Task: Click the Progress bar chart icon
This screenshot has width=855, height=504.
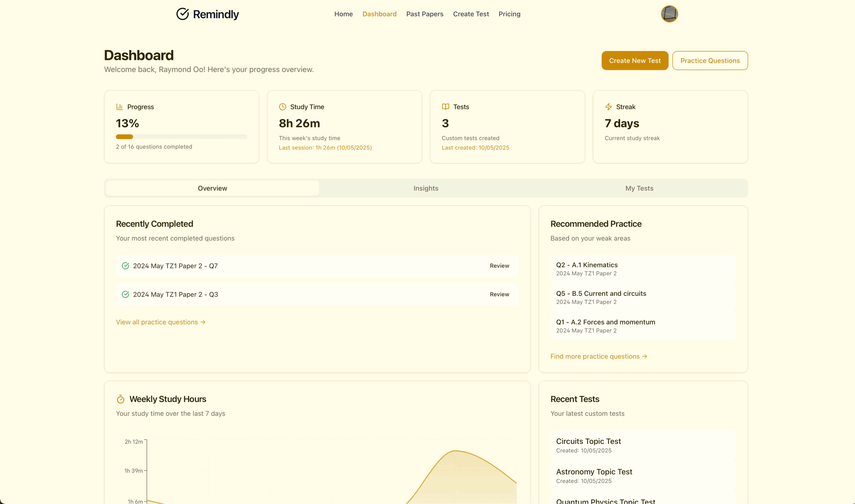Action: pos(119,107)
